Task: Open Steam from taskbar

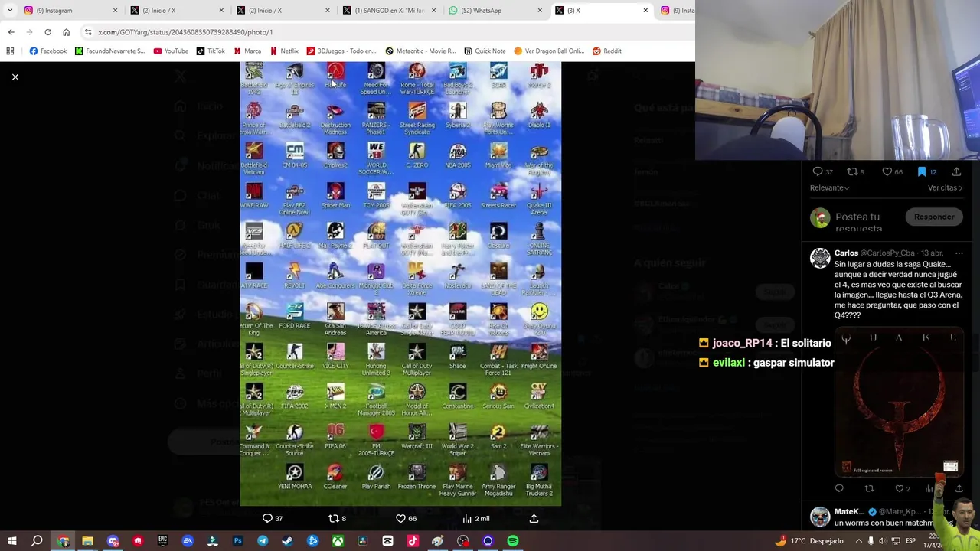Action: tap(287, 541)
